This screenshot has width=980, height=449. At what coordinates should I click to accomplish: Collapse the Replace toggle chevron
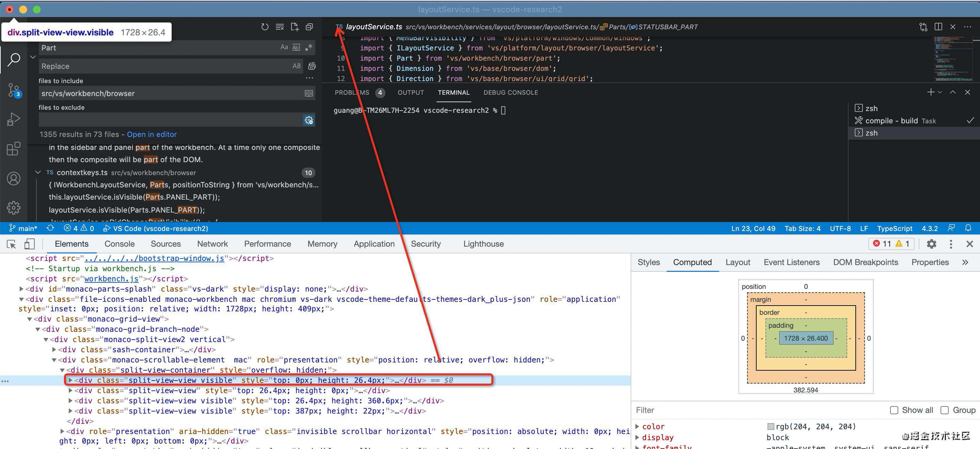(x=33, y=57)
